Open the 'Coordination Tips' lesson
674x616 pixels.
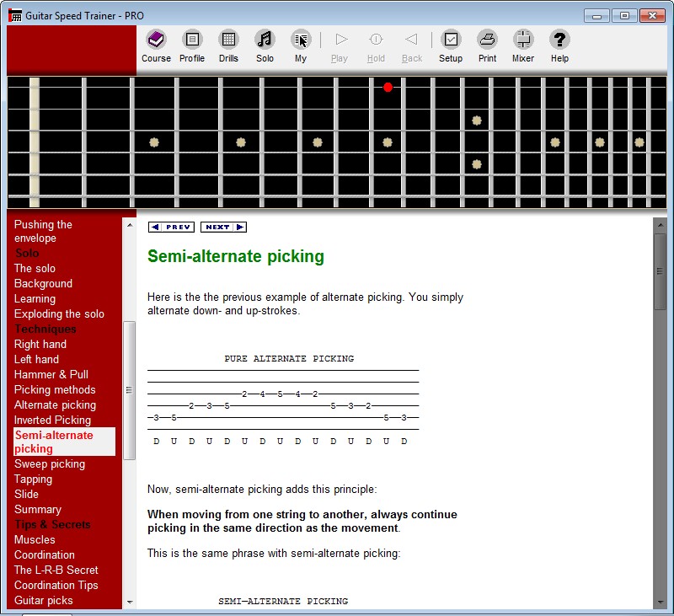pos(56,585)
